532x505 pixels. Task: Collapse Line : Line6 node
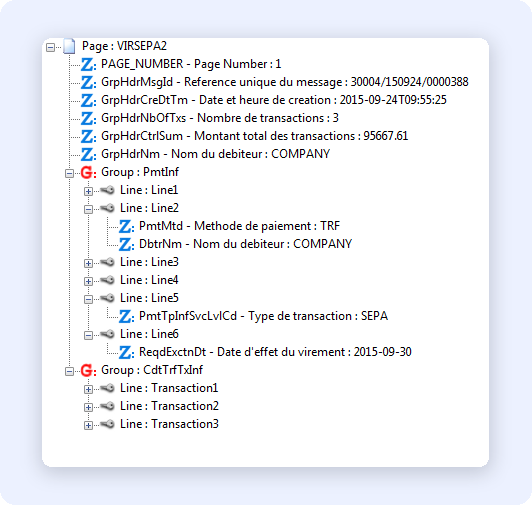(88, 335)
